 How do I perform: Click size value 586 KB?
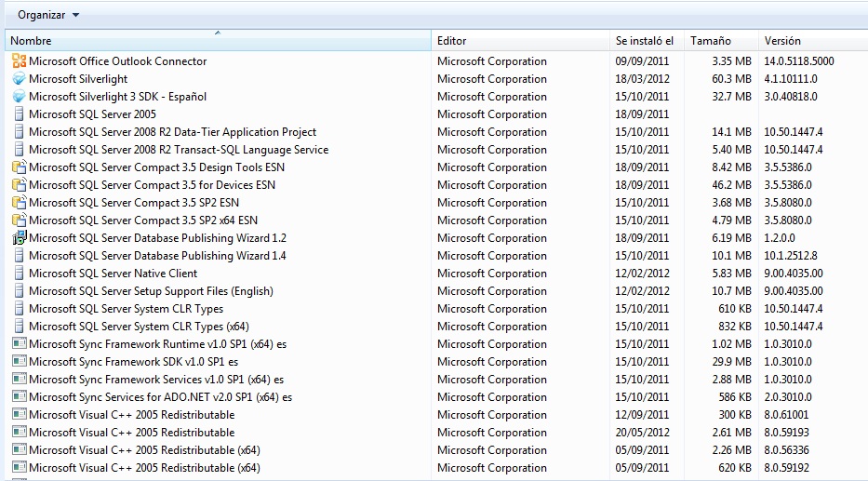tap(735, 397)
